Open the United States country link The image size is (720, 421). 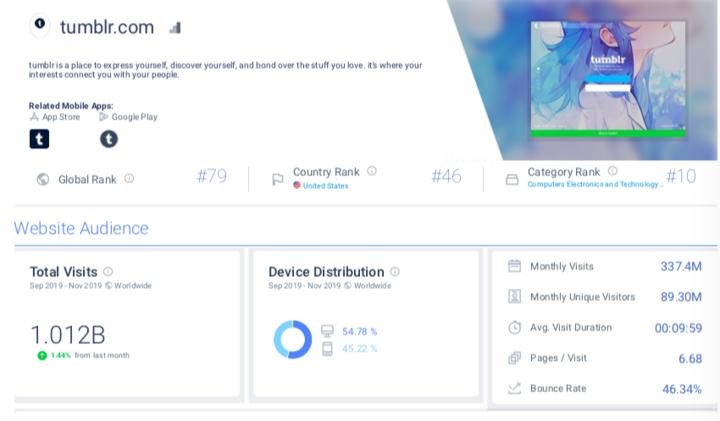pyautogui.click(x=326, y=186)
